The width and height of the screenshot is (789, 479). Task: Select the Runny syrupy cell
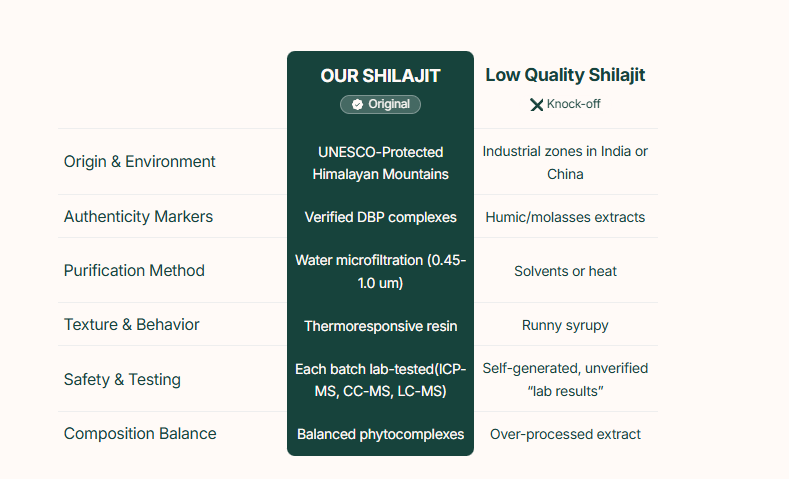(x=565, y=325)
